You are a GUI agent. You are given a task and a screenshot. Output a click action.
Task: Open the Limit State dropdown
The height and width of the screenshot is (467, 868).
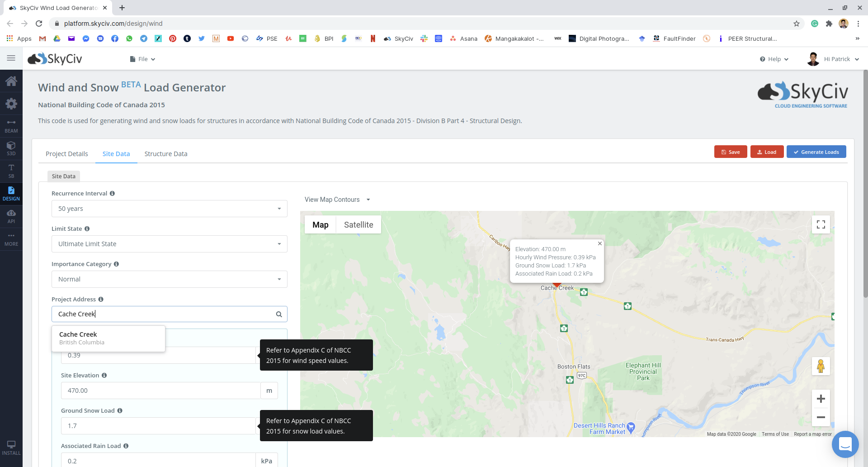point(169,244)
